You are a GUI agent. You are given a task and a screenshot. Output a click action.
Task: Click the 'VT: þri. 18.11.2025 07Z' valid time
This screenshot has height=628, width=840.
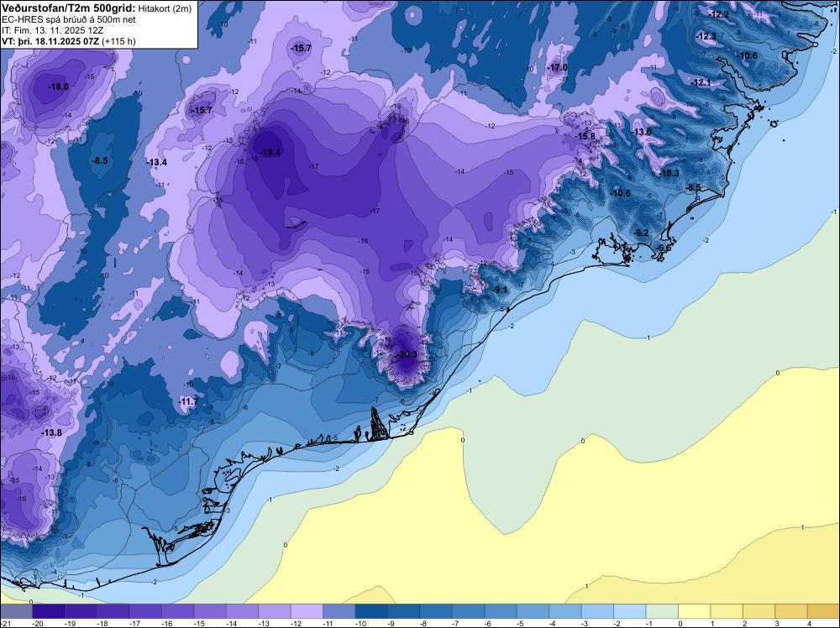click(x=51, y=41)
